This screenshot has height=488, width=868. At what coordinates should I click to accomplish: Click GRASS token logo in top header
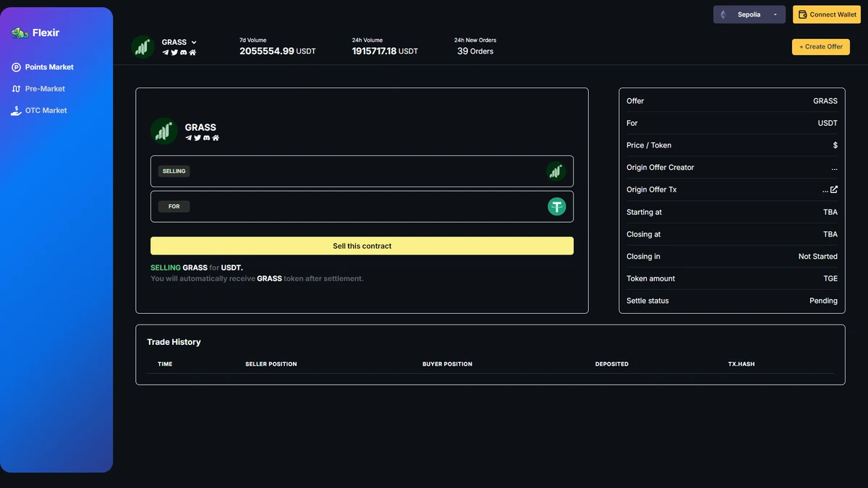(x=142, y=47)
